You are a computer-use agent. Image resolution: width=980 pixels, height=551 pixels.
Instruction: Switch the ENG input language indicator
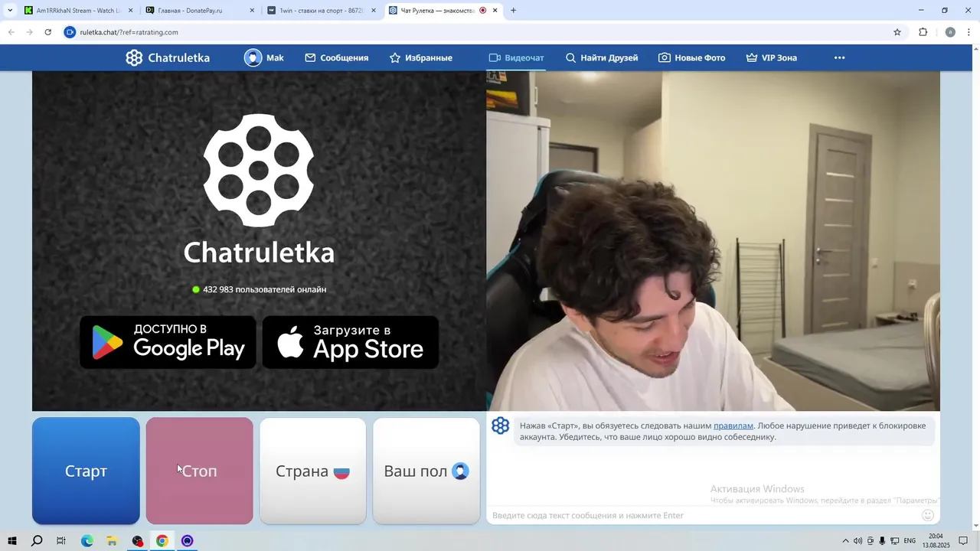[910, 541]
